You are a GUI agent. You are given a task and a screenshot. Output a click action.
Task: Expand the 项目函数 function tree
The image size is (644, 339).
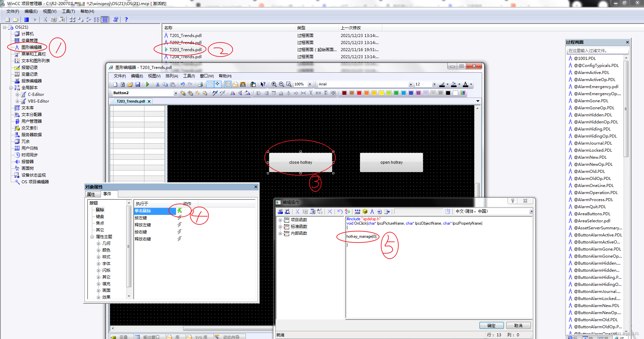(280, 219)
